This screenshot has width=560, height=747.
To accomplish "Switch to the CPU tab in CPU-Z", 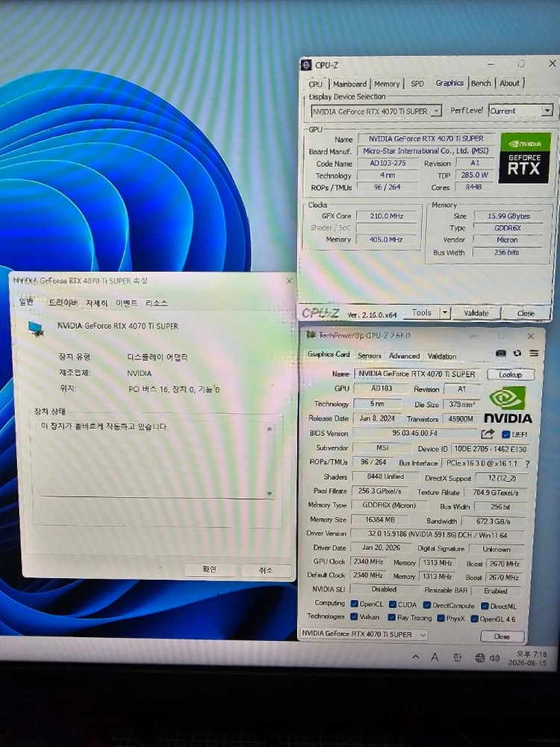I will click(315, 84).
